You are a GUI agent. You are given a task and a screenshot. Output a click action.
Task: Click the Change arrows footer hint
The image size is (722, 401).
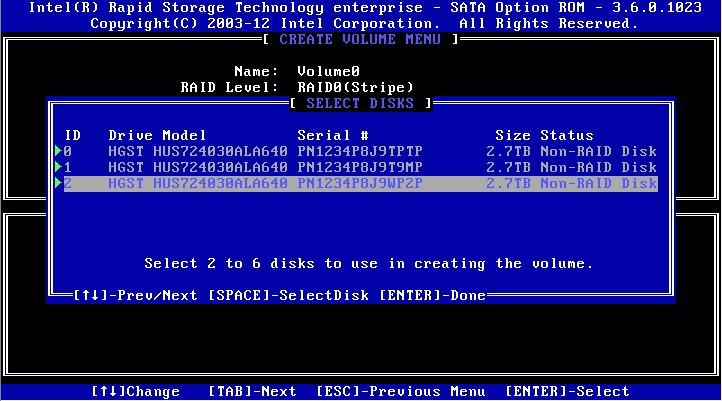(x=135, y=391)
